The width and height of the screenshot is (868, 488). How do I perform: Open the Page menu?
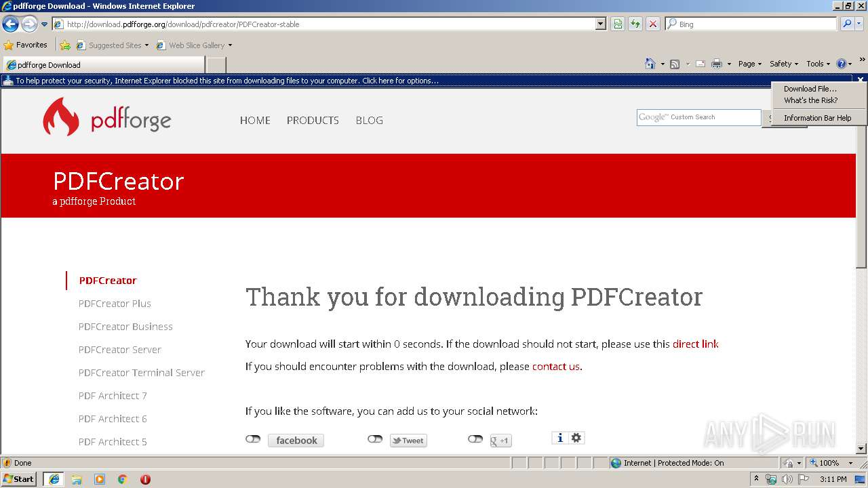point(749,64)
